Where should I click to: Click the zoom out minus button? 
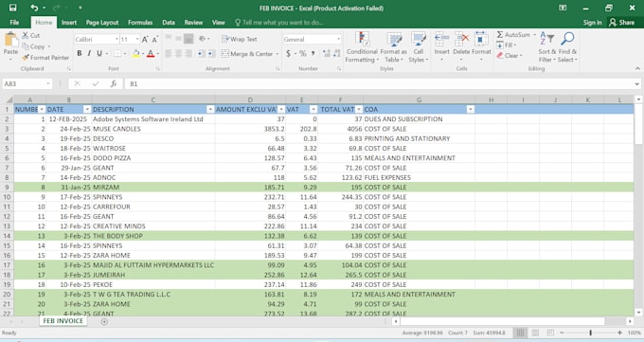click(562, 333)
